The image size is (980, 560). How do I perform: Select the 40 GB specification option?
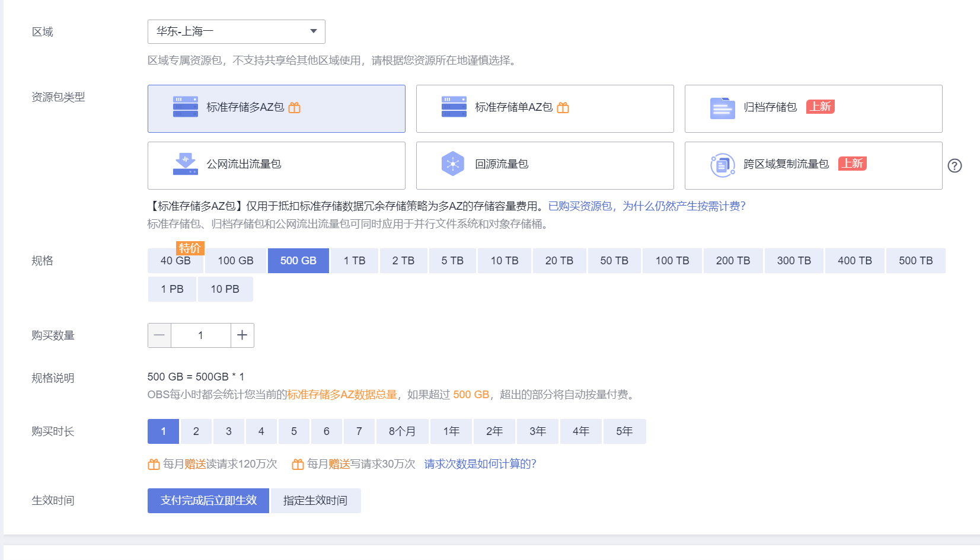click(x=175, y=261)
